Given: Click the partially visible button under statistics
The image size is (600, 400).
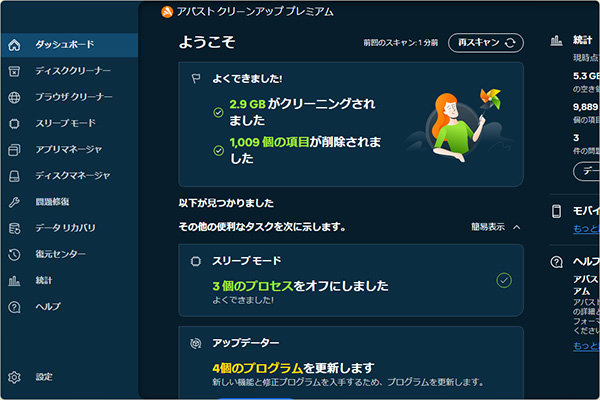Looking at the screenshot, I should tap(587, 171).
